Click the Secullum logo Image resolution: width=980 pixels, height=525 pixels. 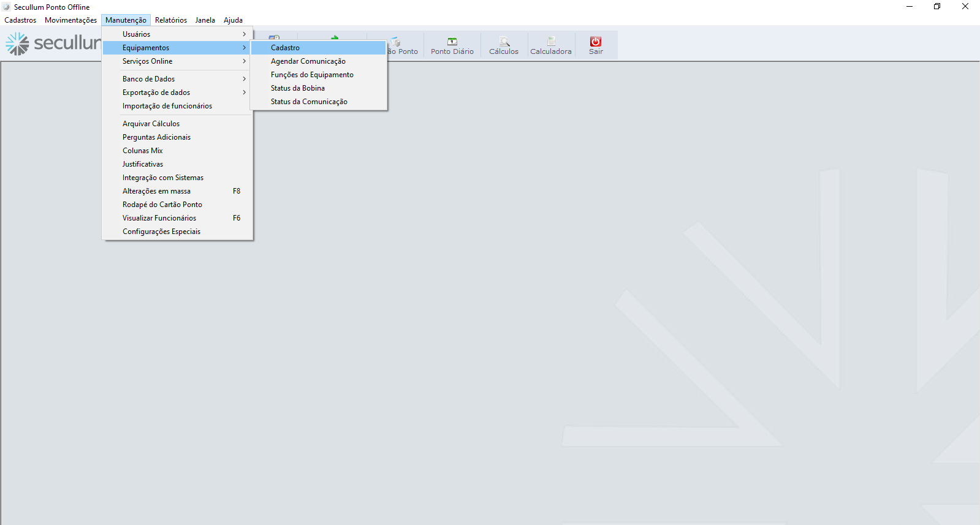(53, 43)
